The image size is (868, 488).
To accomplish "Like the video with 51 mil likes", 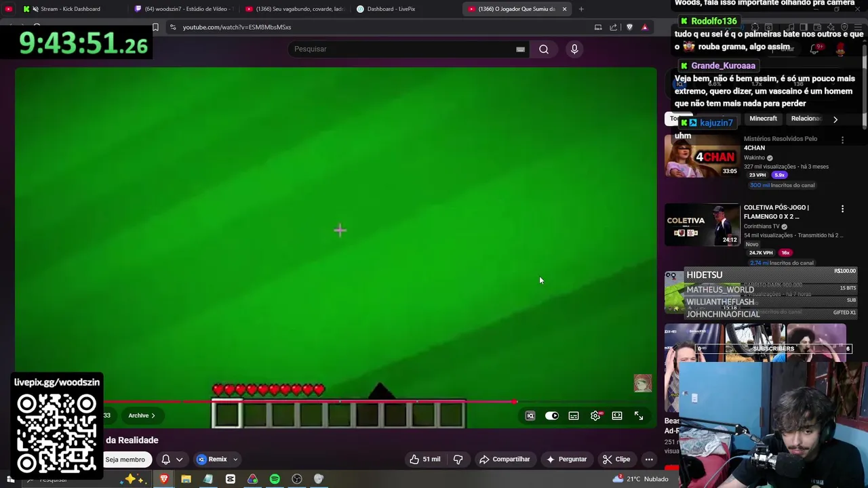I will [425, 460].
